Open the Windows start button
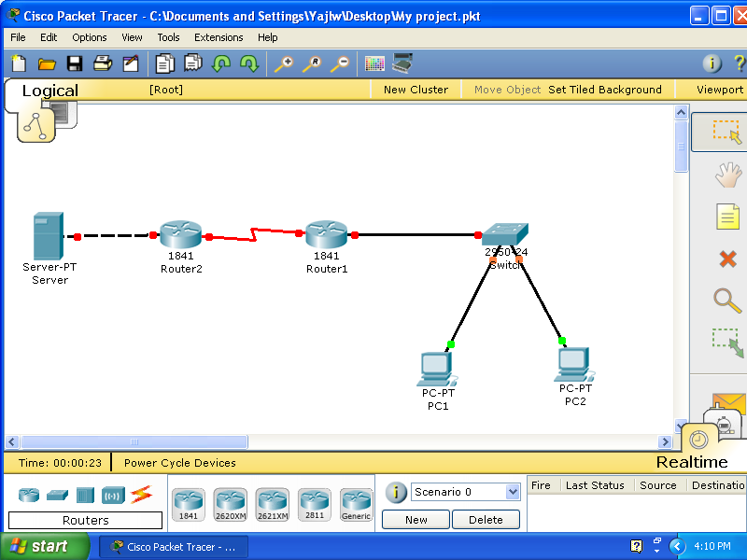The image size is (747, 560). coord(44,546)
